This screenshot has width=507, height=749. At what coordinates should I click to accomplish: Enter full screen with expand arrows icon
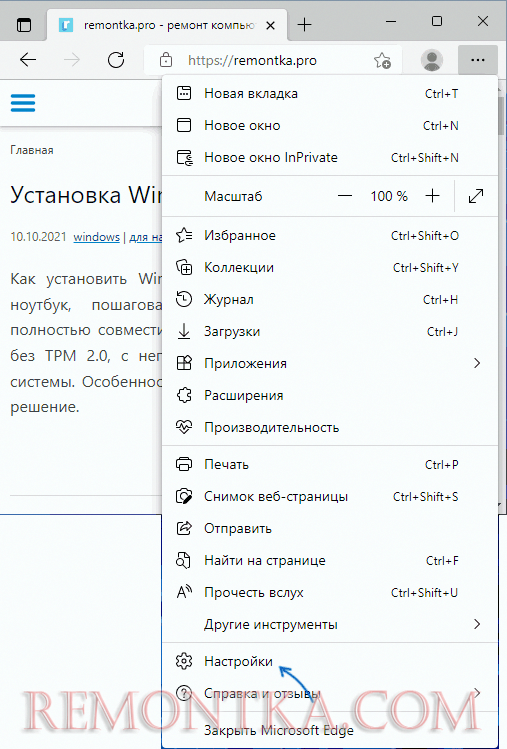pos(476,196)
